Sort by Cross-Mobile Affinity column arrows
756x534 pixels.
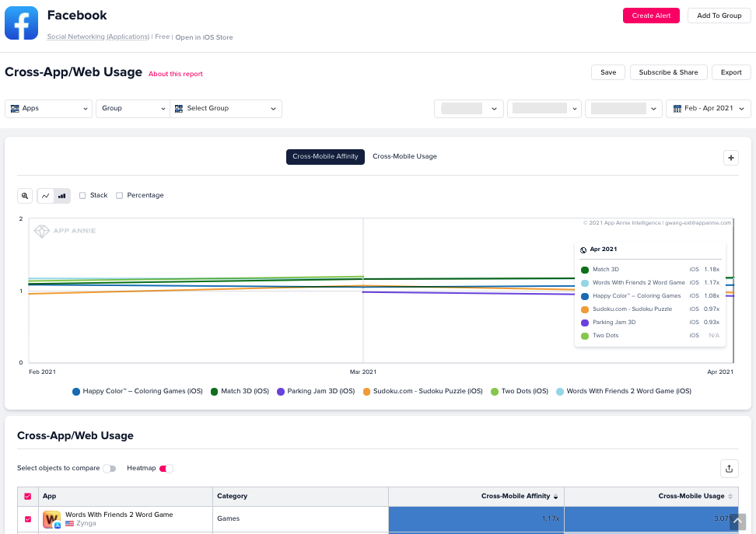coord(556,497)
